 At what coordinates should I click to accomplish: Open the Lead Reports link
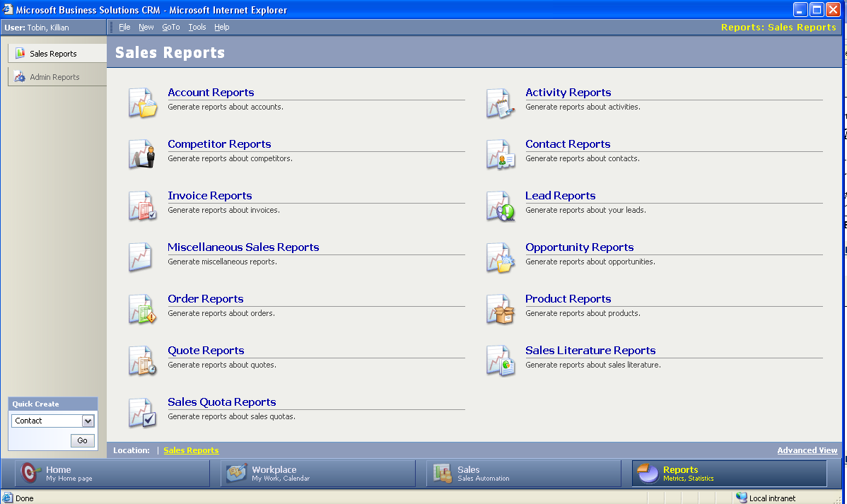[560, 196]
